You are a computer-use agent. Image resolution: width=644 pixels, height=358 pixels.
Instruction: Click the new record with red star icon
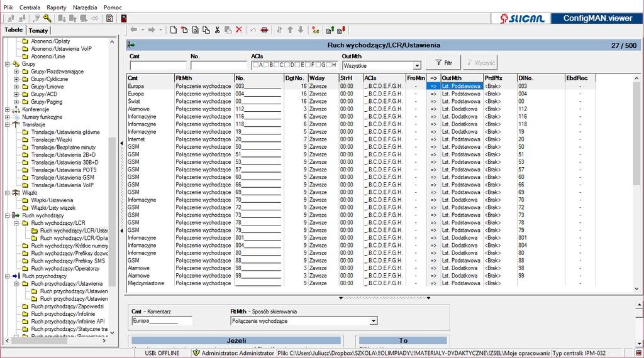[x=184, y=30]
